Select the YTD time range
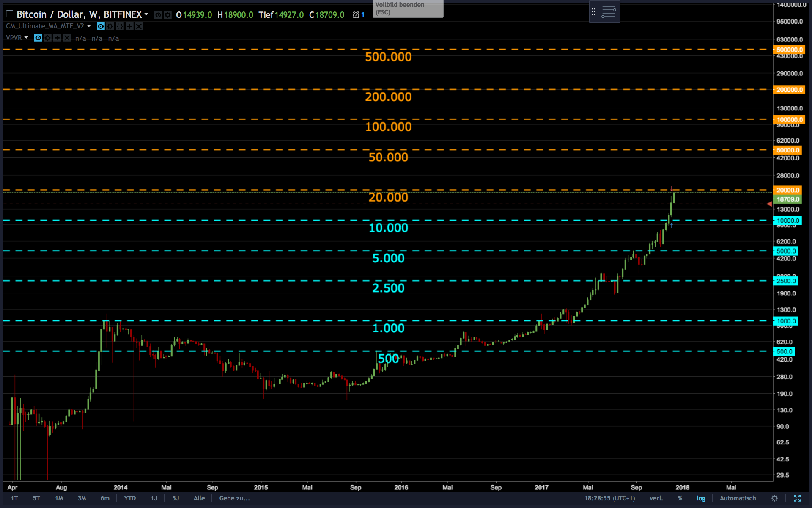 point(130,498)
